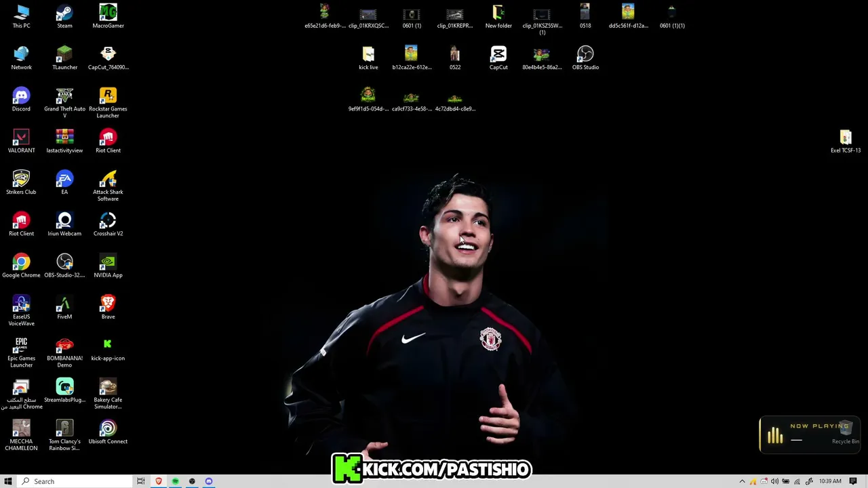Select the clip_01KSZ5SW (1) video

542,20
